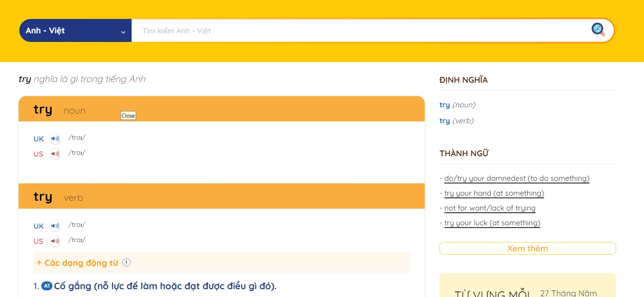Open idiom try your luck (at something)
The height and width of the screenshot is (297, 644).
(492, 223)
